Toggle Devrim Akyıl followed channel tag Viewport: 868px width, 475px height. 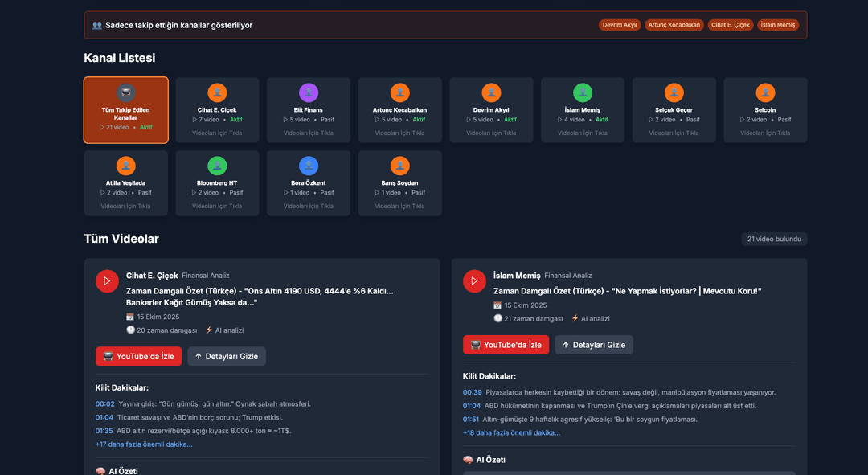click(x=619, y=25)
